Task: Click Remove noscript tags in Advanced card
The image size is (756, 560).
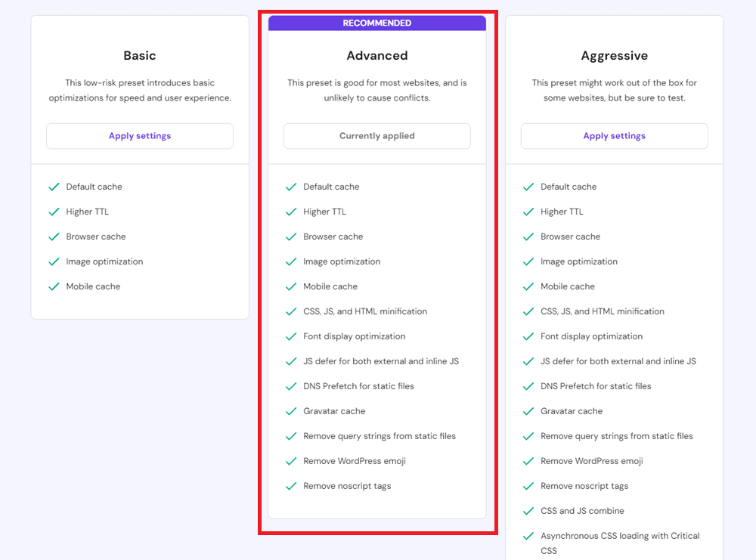Action: pos(347,486)
